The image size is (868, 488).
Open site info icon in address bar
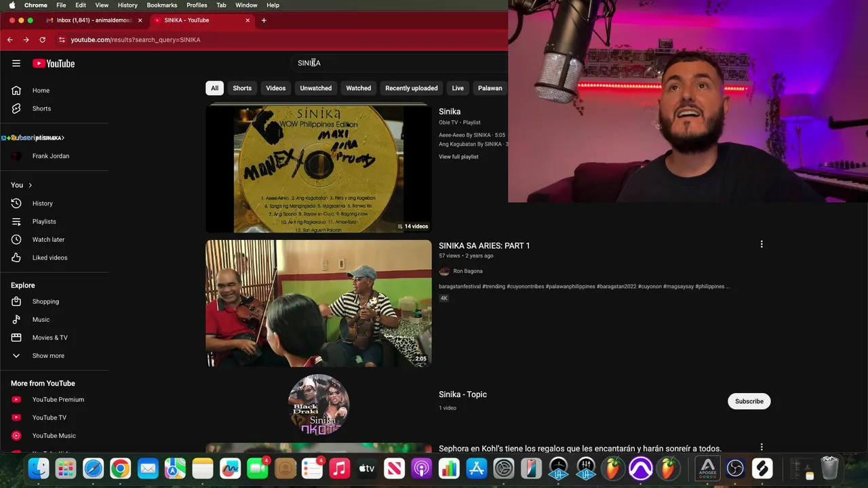click(x=62, y=40)
